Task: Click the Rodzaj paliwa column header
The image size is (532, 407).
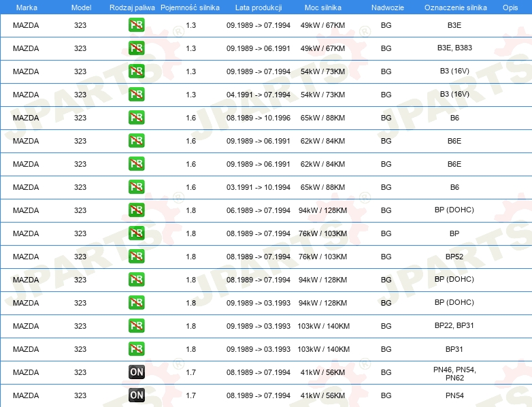Action: click(132, 7)
